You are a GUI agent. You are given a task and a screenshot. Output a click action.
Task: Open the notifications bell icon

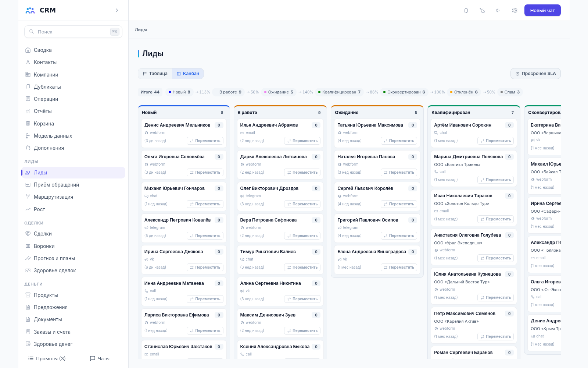click(x=466, y=11)
